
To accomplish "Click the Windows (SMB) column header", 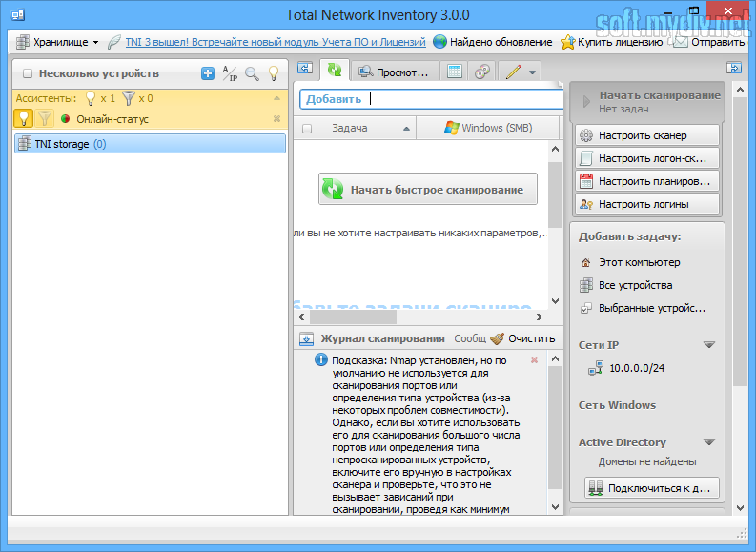I will 488,129.
